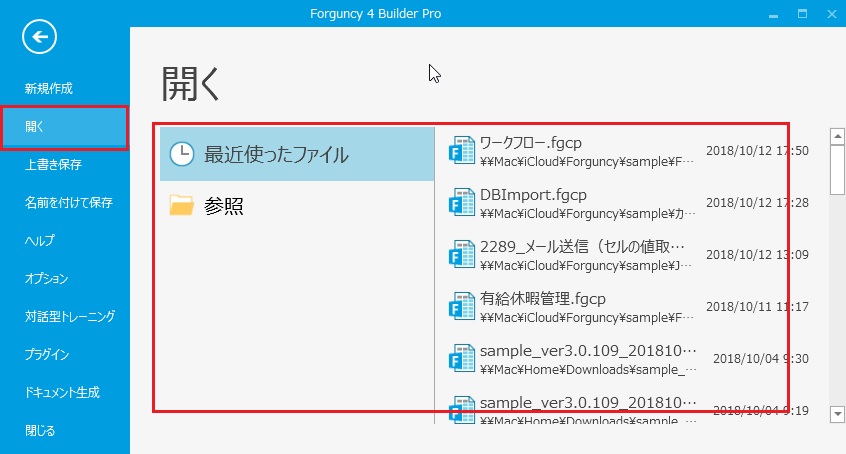Open the プラグイン sidebar entry
Screen dimensions: 846x454
pyautogui.click(x=47, y=355)
